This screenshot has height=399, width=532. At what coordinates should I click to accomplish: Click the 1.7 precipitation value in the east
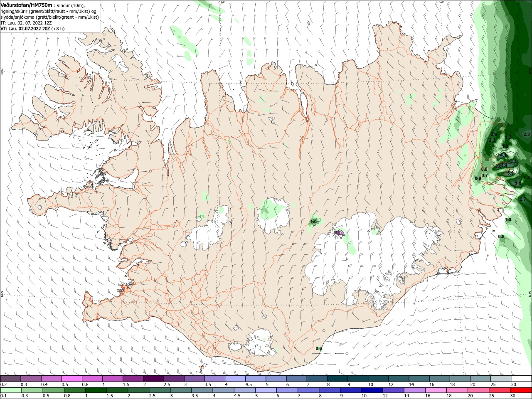tap(508, 137)
